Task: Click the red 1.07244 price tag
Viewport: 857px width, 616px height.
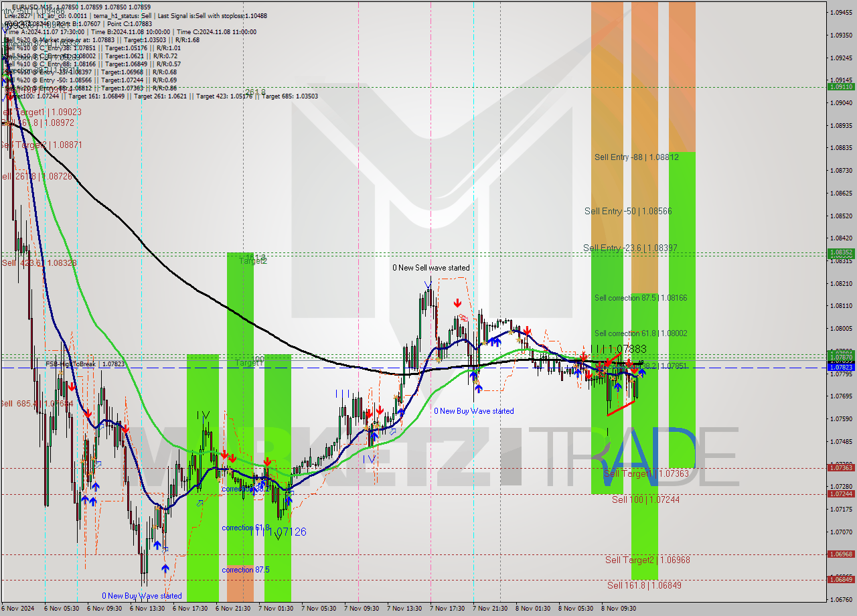Action: (841, 494)
